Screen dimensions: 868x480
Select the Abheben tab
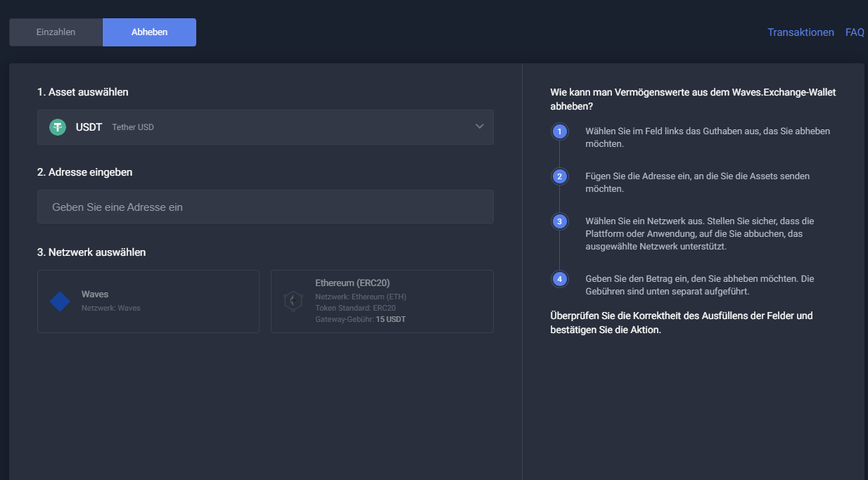pos(149,32)
